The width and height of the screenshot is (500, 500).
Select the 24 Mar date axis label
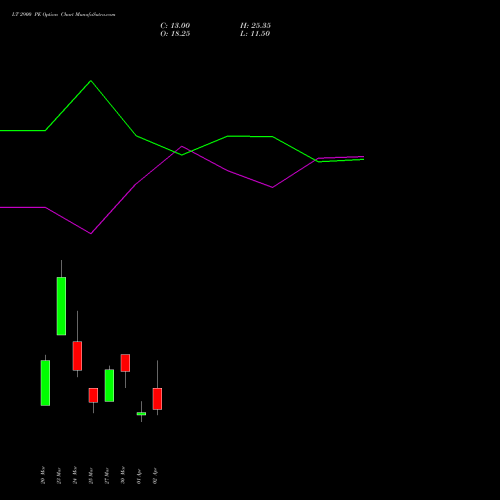[75, 475]
